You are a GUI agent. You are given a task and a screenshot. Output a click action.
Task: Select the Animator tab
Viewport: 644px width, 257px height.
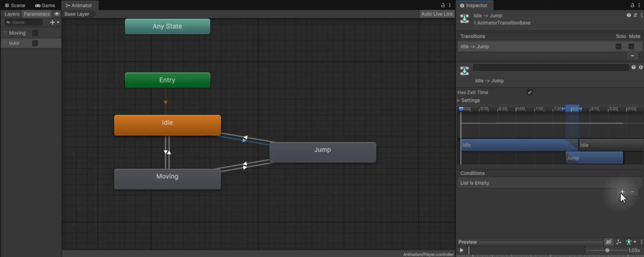[79, 5]
